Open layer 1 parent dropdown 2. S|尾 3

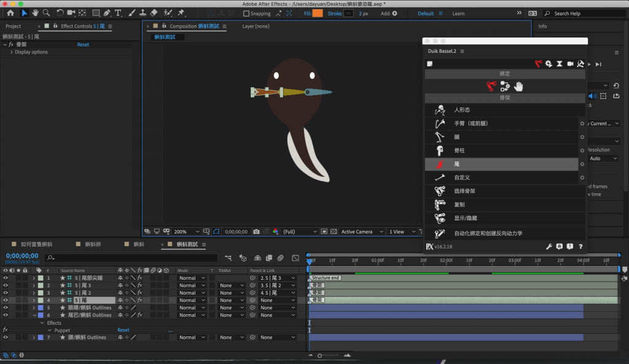[277, 278]
